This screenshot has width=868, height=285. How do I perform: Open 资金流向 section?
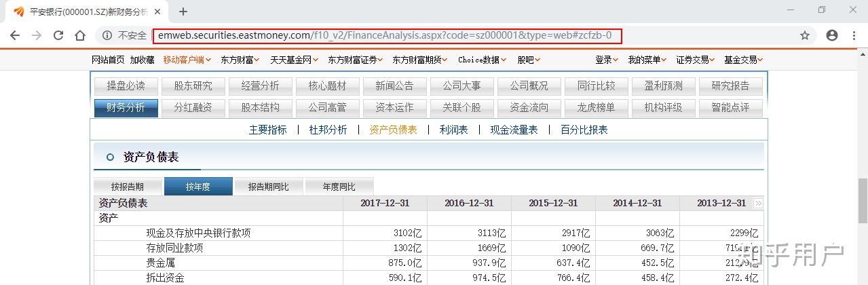[529, 108]
